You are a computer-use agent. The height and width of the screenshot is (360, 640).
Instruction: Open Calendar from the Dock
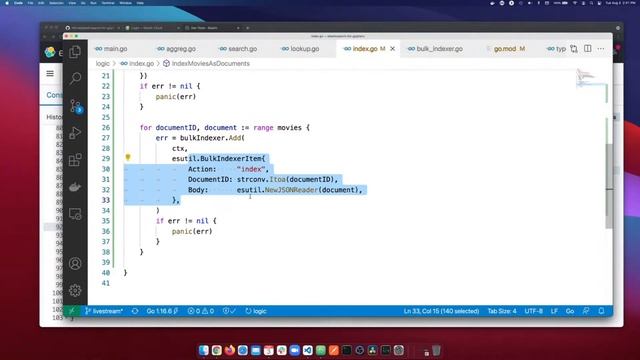pyautogui.click(x=269, y=350)
